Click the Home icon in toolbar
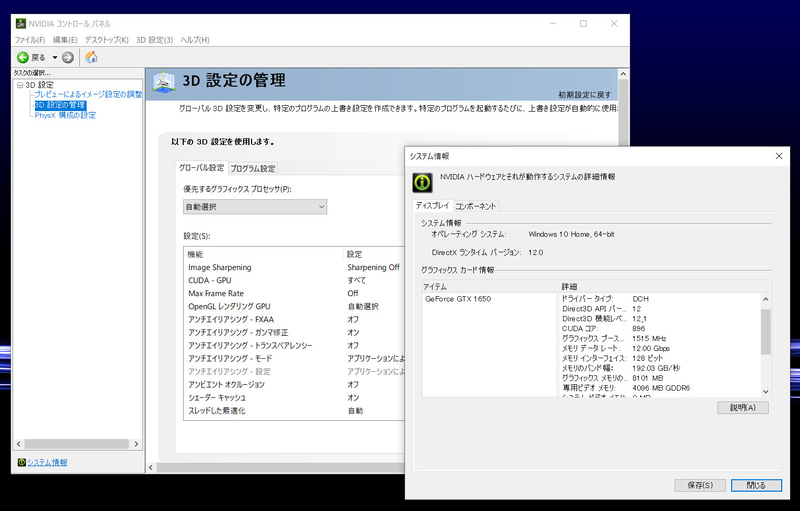Screen dimensions: 800x511 pyautogui.click(x=91, y=57)
